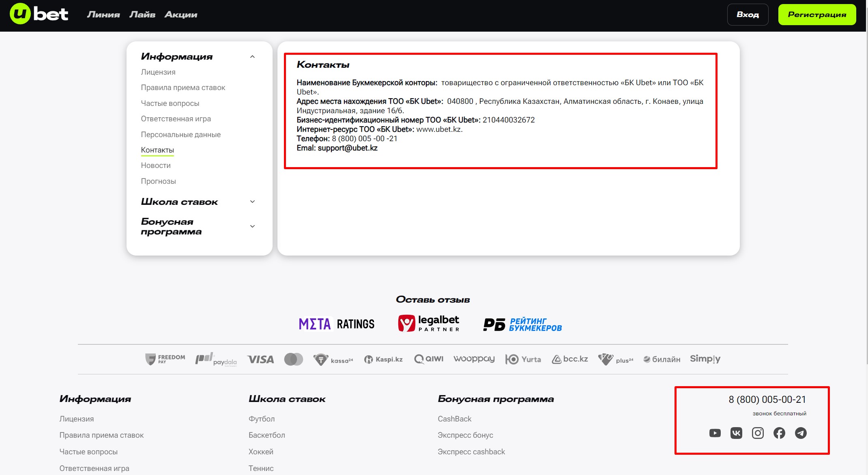Click the Wooppay payment logo
This screenshot has height=475, width=868.
point(474,359)
